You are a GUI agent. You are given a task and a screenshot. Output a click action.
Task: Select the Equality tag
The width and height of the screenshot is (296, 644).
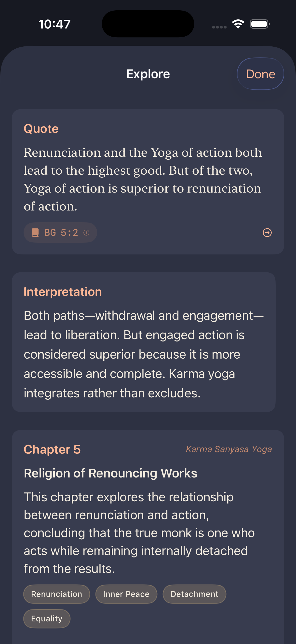(47, 618)
